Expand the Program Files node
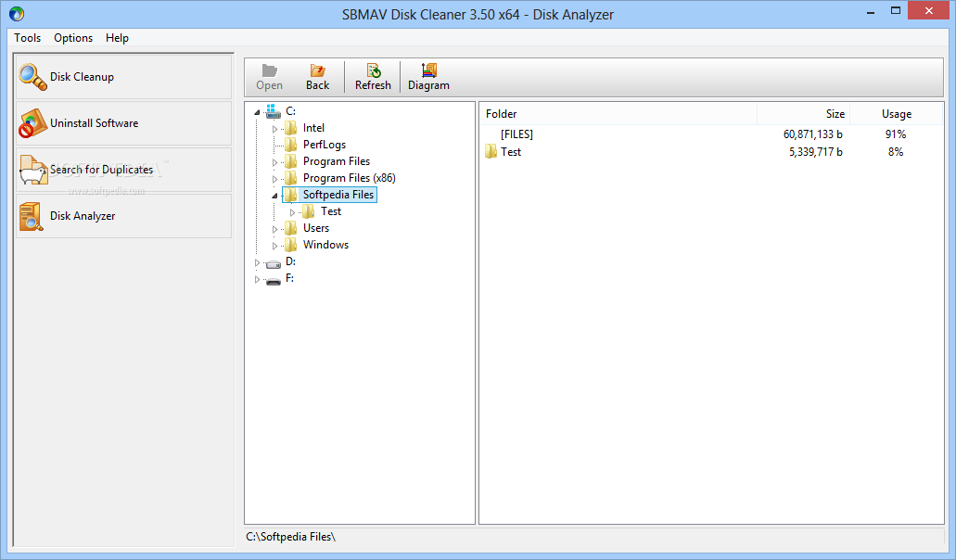 [275, 162]
